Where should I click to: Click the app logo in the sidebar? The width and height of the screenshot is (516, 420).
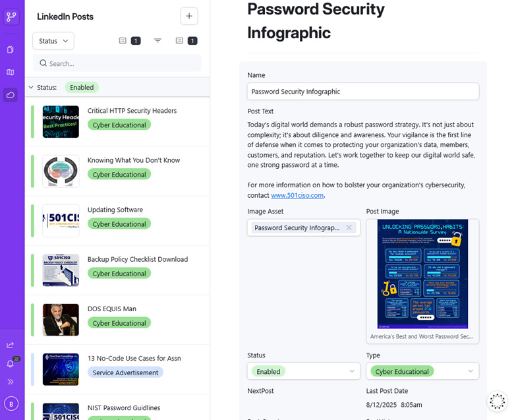tap(11, 16)
